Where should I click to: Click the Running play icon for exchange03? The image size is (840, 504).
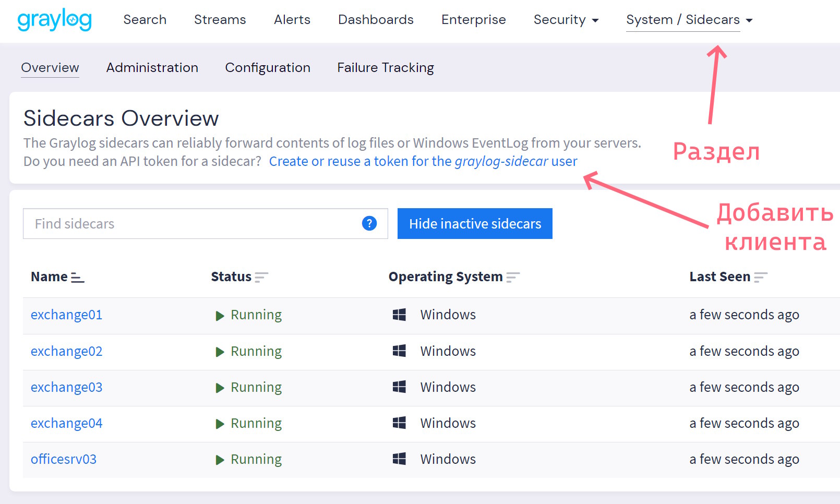coord(220,388)
